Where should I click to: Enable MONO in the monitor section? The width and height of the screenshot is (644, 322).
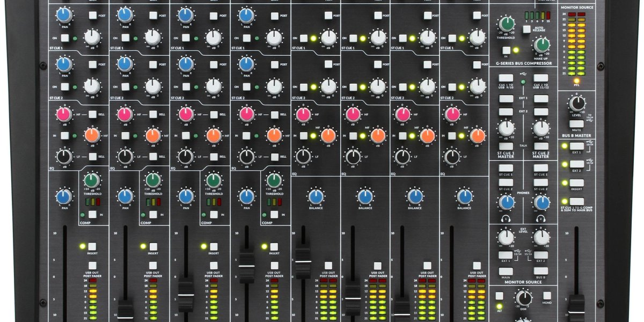[x=547, y=296]
